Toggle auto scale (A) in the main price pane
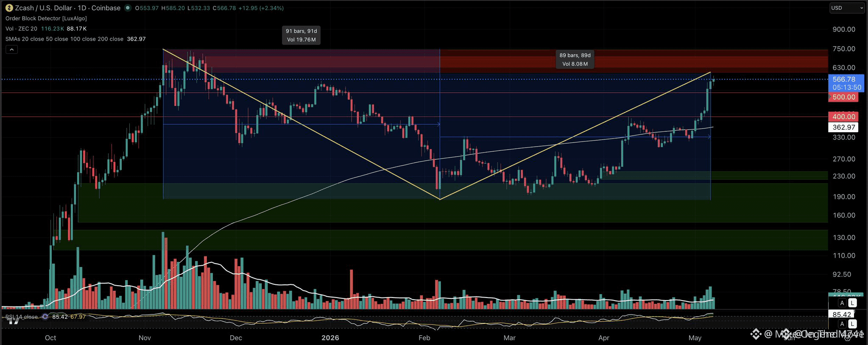The height and width of the screenshot is (345, 868). [x=842, y=303]
